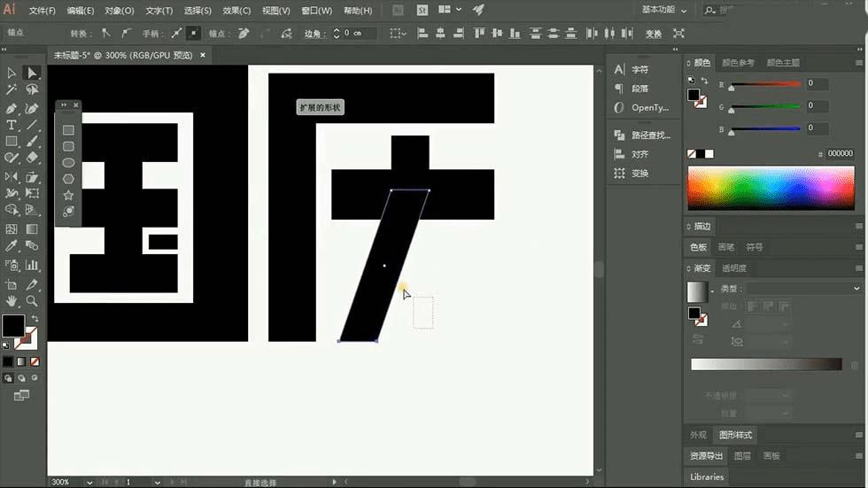Open the arrange documents dropdown arrow
Screen dimensions: 868x488
pyautogui.click(x=459, y=10)
